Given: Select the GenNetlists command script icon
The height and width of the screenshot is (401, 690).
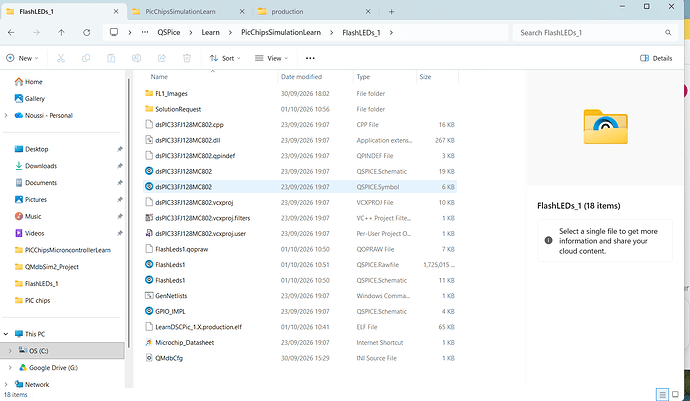Looking at the screenshot, I should click(149, 296).
